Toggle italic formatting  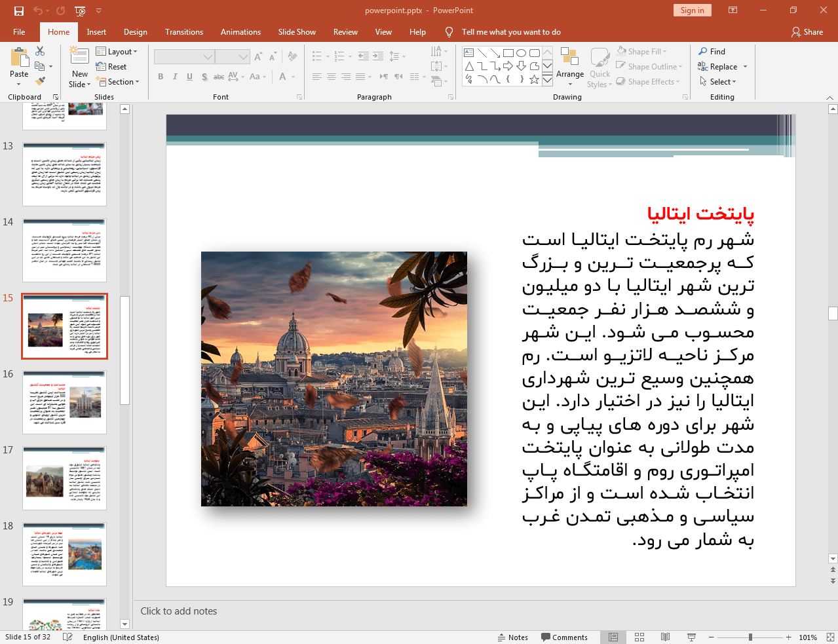pyautogui.click(x=175, y=77)
